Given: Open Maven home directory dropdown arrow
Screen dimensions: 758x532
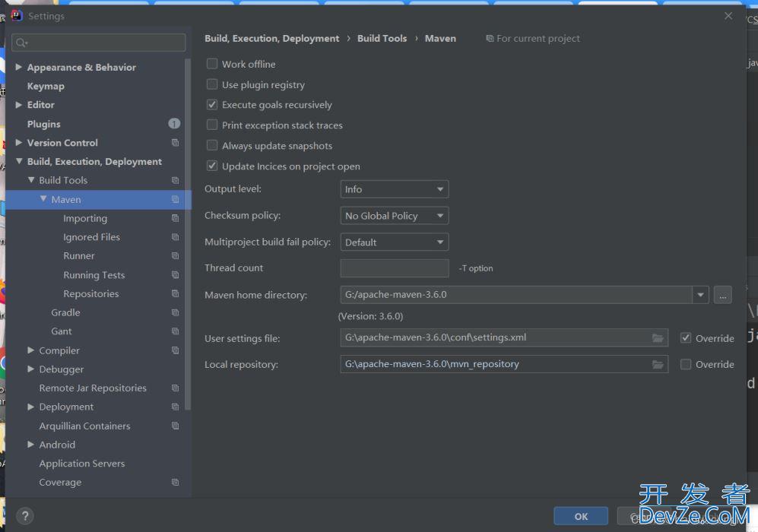Looking at the screenshot, I should tap(700, 294).
